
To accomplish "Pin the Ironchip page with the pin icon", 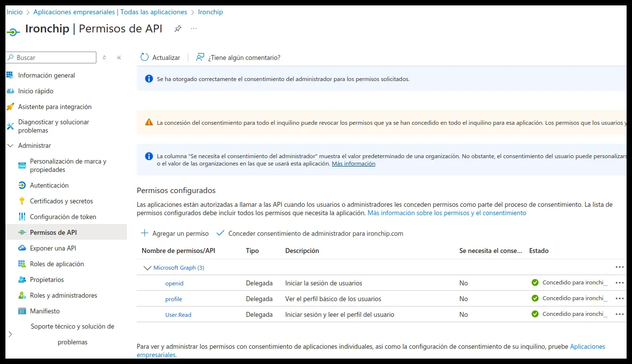I will click(178, 29).
